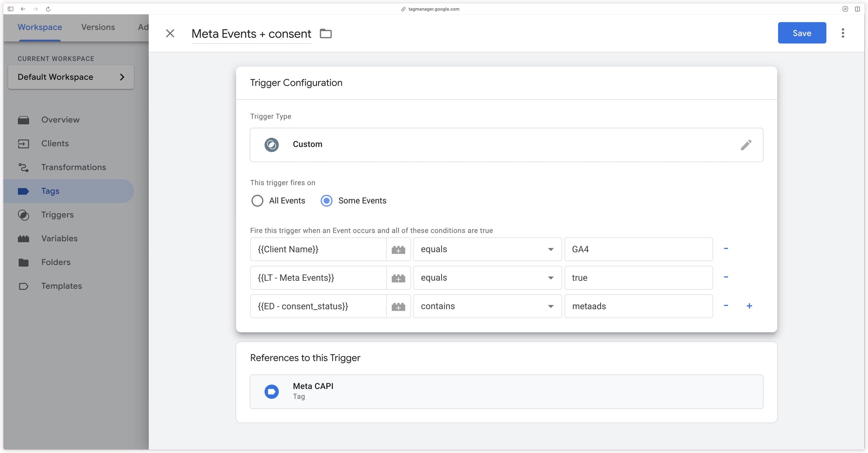868x453 pixels.
Task: Click the browser address bar tagmanager.google.com
Action: coord(434,9)
